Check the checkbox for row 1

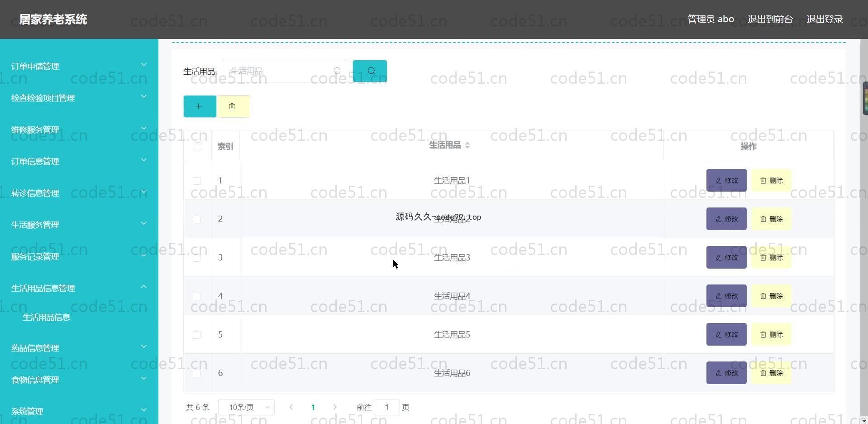(196, 181)
